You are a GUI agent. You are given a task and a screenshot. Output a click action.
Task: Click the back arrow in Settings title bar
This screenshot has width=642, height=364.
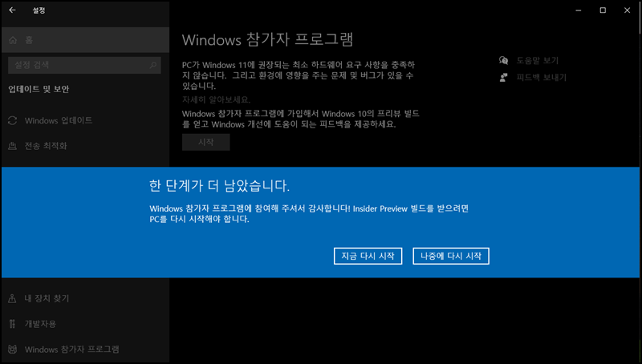(x=12, y=10)
